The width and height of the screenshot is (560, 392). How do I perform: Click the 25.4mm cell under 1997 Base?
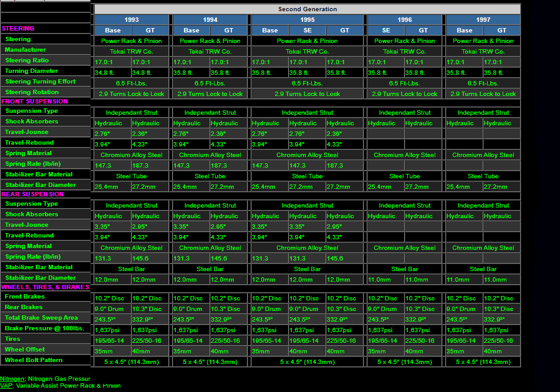[x=465, y=187]
